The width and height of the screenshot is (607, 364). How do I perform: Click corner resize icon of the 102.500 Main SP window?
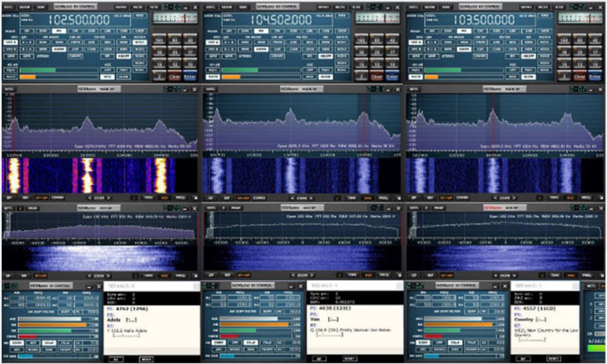click(x=195, y=198)
